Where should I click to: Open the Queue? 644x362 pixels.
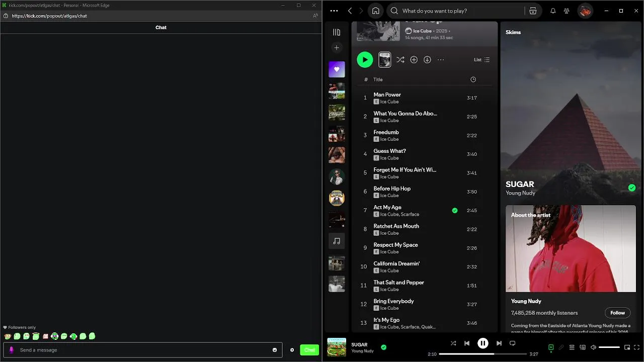(572, 347)
